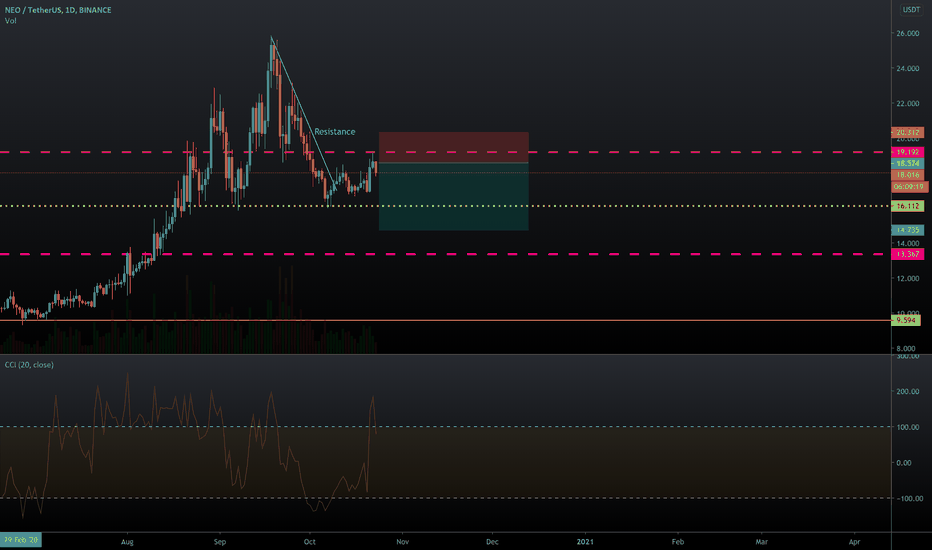
Task: Click the 06:09:19 countdown label
Action: 909,187
